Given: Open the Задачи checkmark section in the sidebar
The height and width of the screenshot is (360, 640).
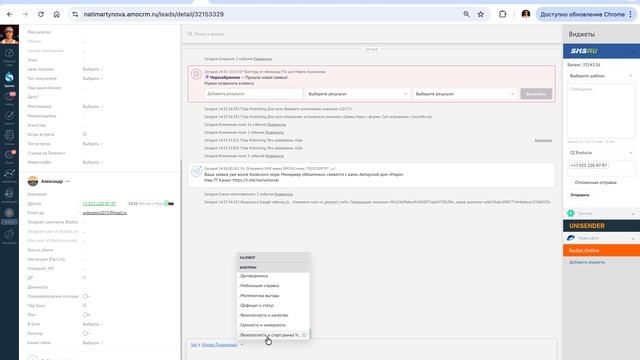Looking at the screenshot, I should pyautogui.click(x=9, y=118).
